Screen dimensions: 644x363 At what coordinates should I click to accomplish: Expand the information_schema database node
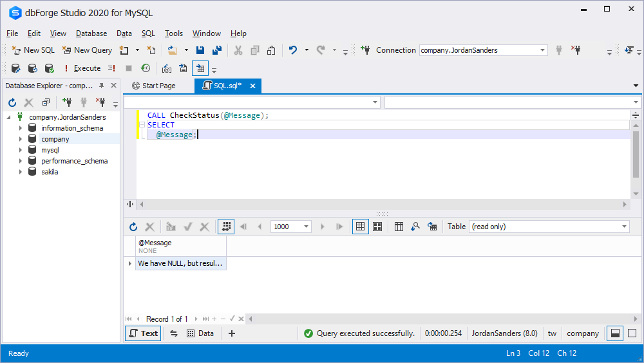point(20,128)
